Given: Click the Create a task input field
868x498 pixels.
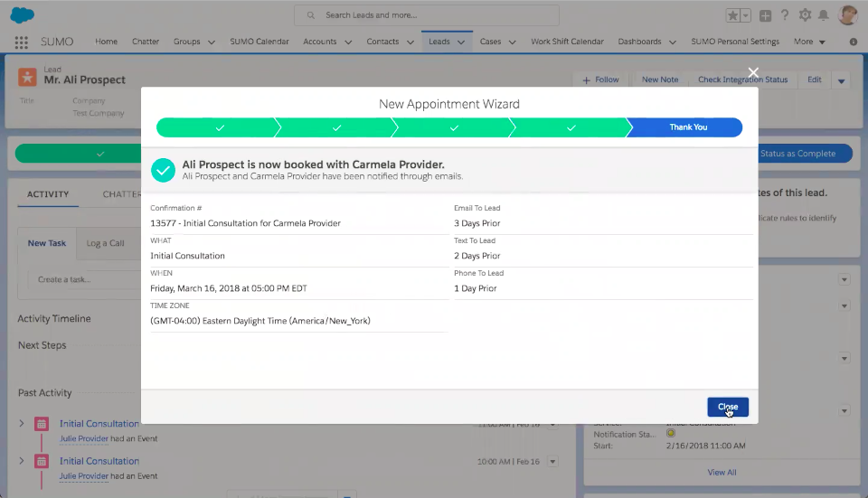Looking at the screenshot, I should point(84,279).
